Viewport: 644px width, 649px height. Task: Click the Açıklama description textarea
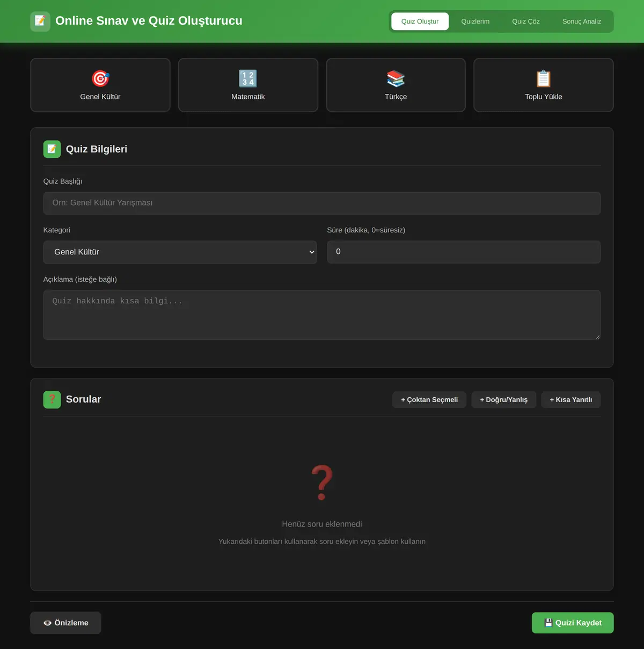click(x=322, y=315)
